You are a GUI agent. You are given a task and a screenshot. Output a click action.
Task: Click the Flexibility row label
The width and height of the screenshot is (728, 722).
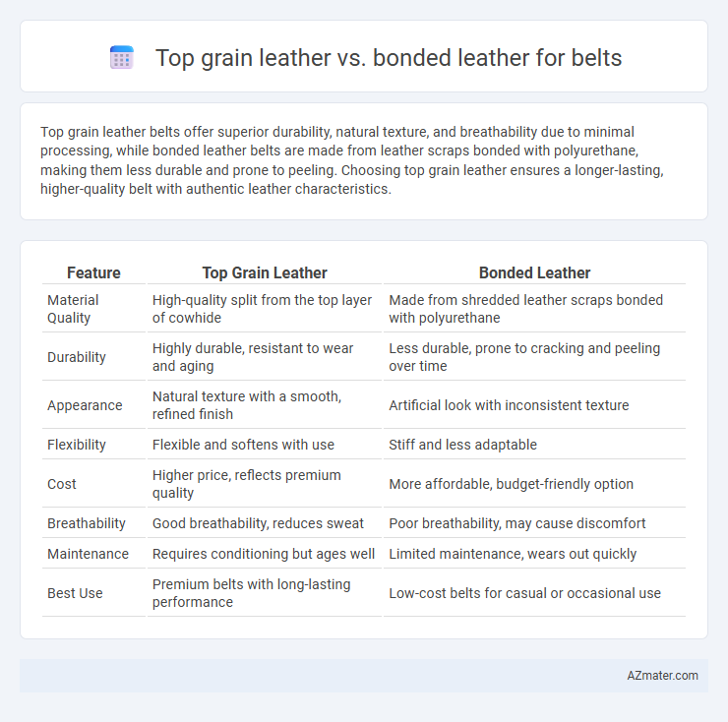(77, 445)
